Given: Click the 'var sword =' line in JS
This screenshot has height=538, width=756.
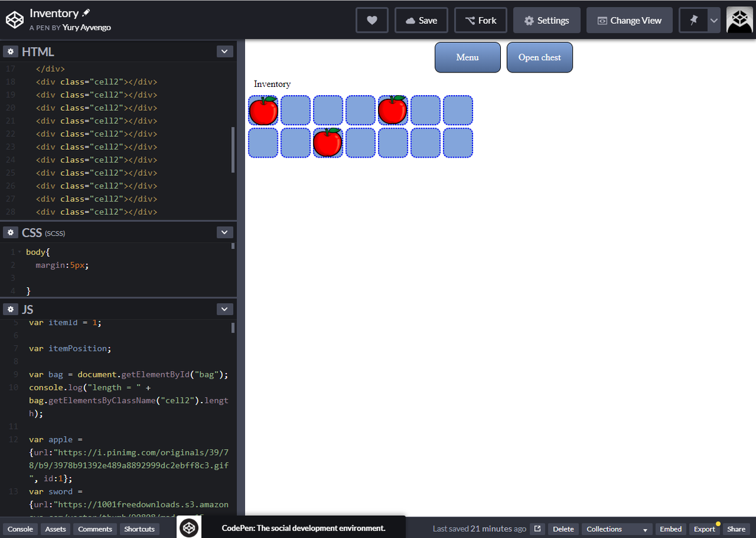Looking at the screenshot, I should click(x=55, y=491).
